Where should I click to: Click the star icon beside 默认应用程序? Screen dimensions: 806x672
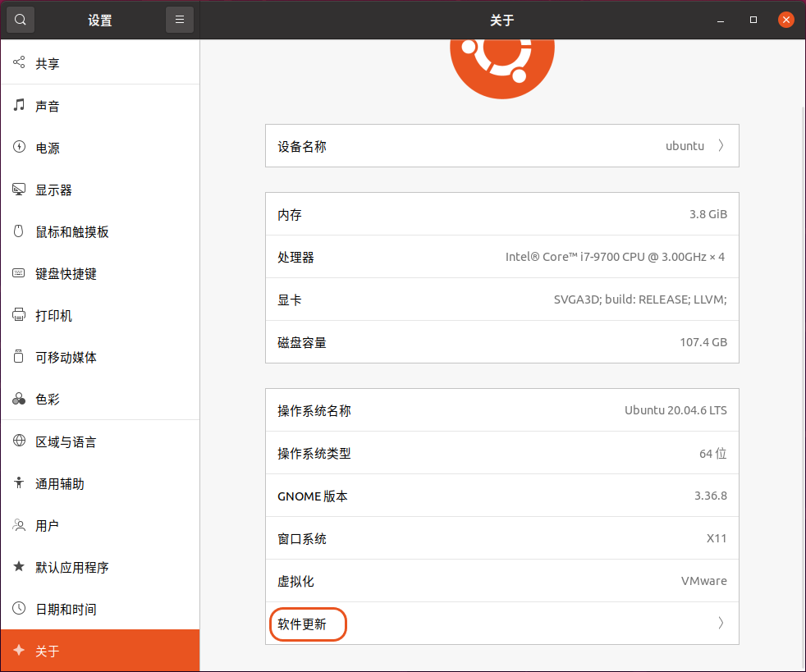[19, 566]
